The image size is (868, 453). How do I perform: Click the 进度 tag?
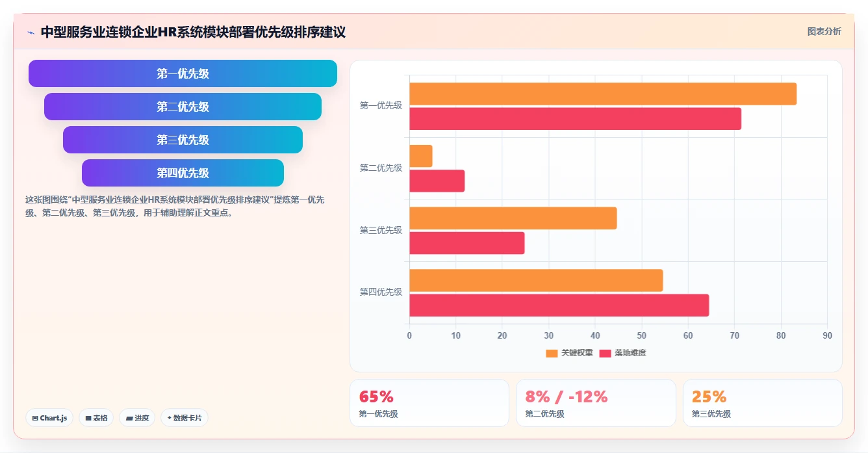137,418
